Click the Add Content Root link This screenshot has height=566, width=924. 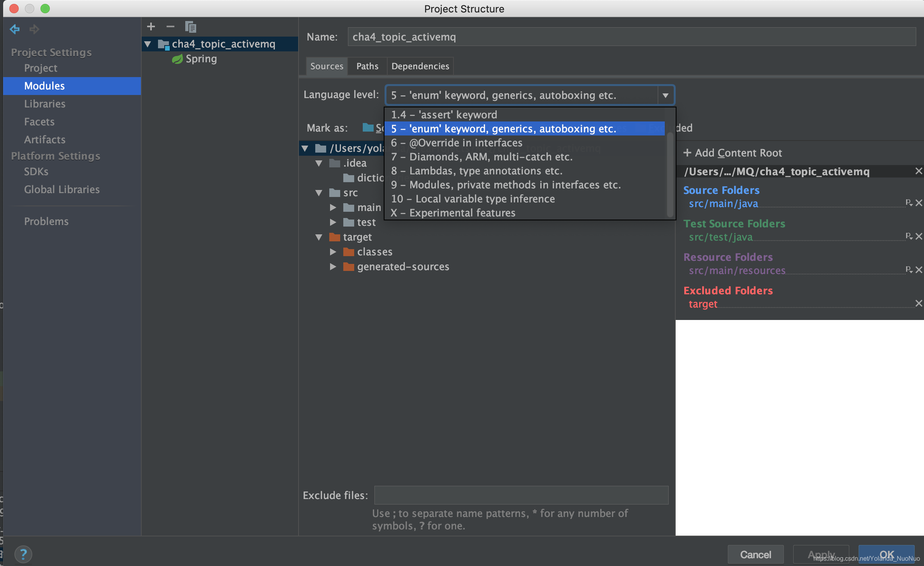pos(733,153)
